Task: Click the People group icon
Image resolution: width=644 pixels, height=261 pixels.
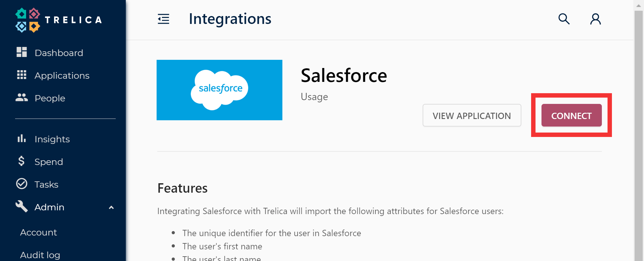Action: 22,98
